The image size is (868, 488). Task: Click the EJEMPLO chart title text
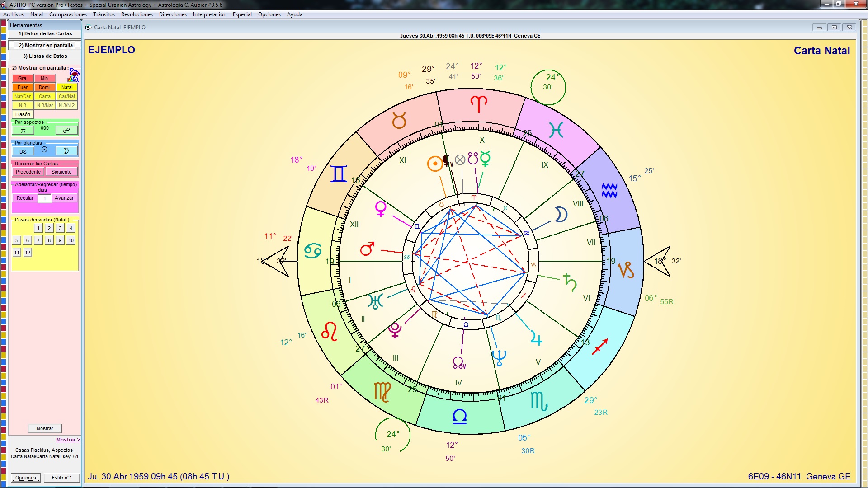click(x=112, y=50)
